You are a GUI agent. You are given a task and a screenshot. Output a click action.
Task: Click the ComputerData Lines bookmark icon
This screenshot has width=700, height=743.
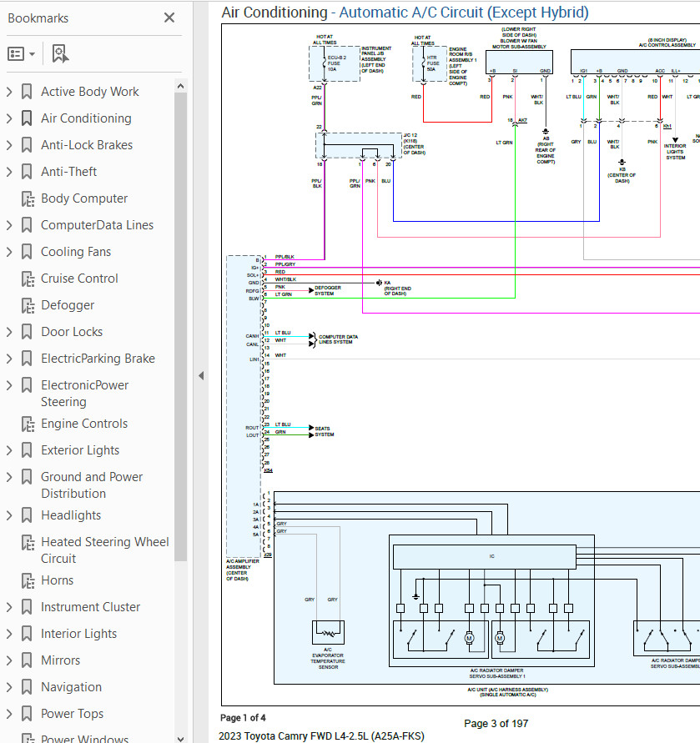tap(27, 225)
